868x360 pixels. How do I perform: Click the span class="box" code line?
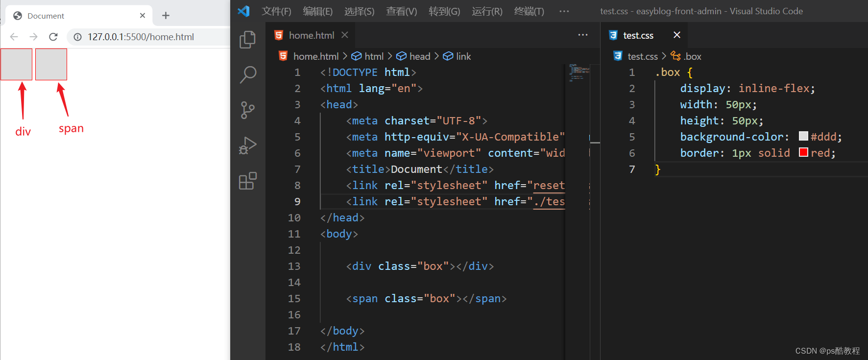[x=426, y=298]
